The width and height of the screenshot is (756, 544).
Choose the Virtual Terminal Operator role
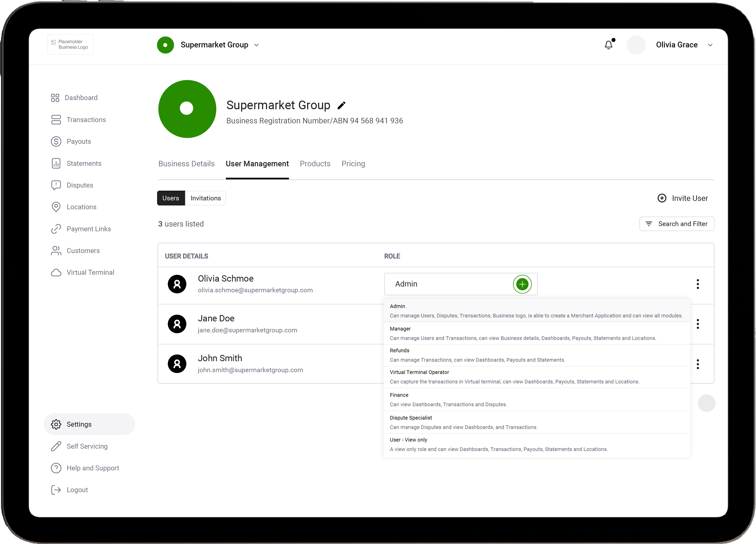point(537,377)
